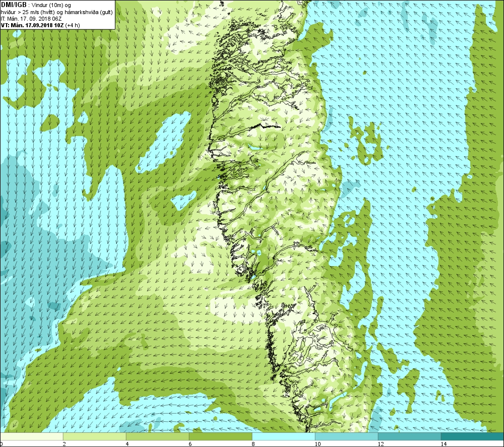Click the '10' label on the wind scale
504x447 pixels.
click(x=317, y=444)
